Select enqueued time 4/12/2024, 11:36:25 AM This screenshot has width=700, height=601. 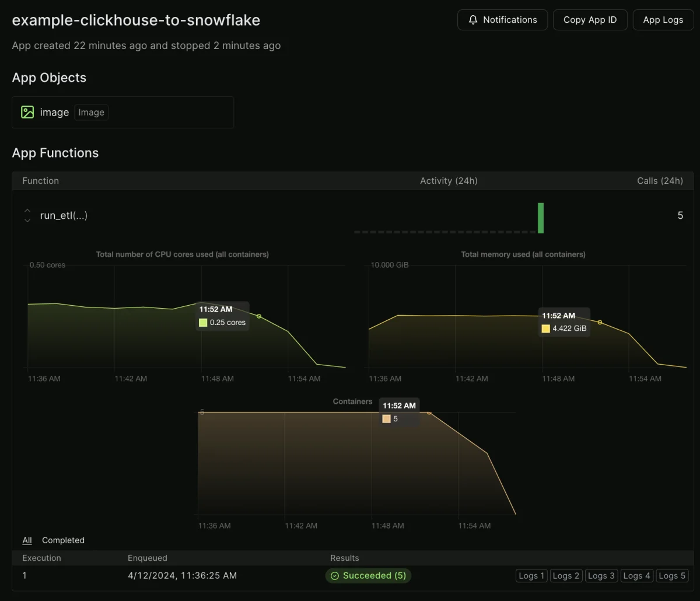(182, 576)
